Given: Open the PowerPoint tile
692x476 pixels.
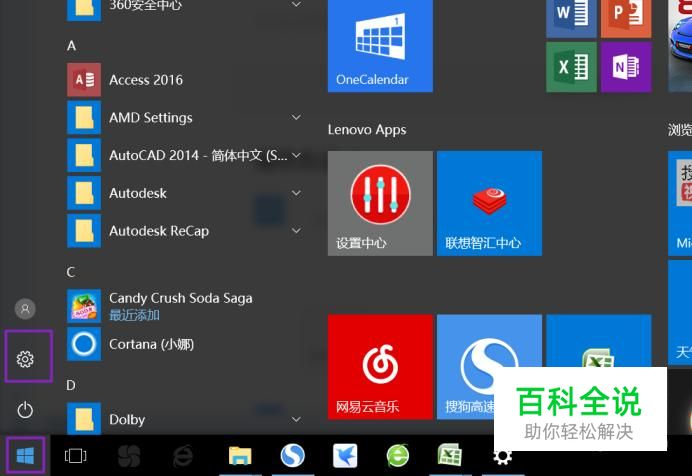Looking at the screenshot, I should [x=626, y=18].
